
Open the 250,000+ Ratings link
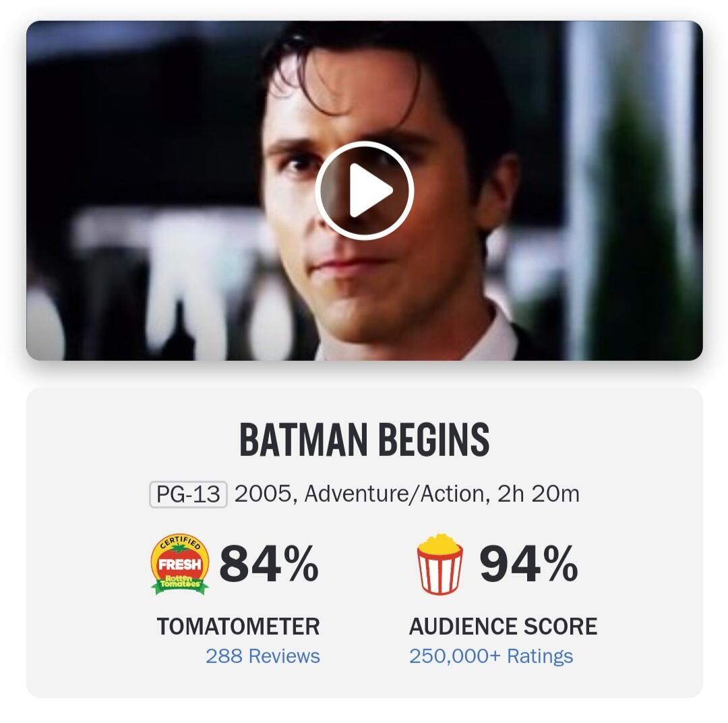491,656
